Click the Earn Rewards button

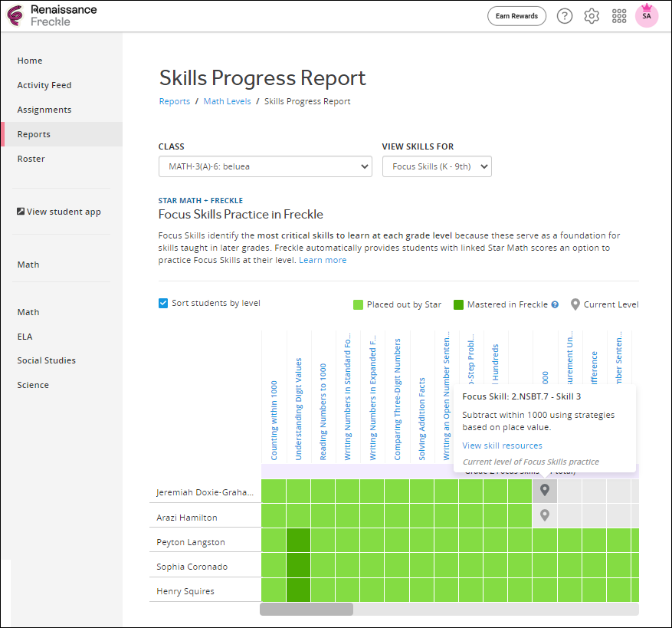pos(516,16)
